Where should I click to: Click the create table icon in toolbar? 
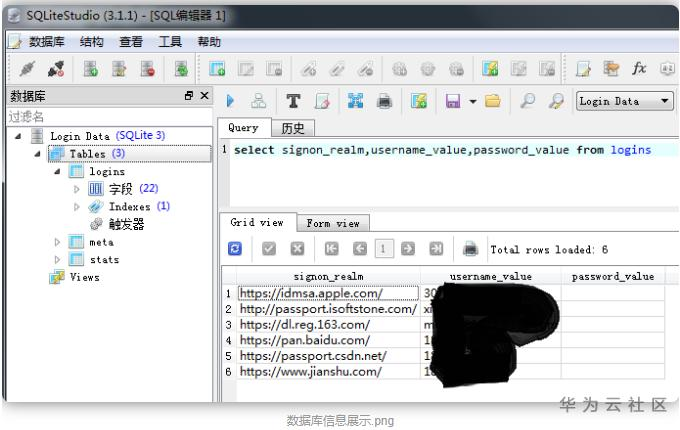click(x=217, y=68)
